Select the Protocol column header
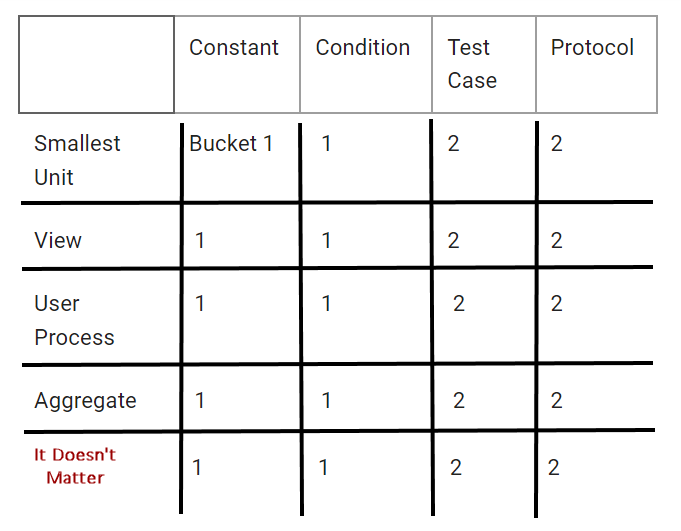 tap(592, 48)
